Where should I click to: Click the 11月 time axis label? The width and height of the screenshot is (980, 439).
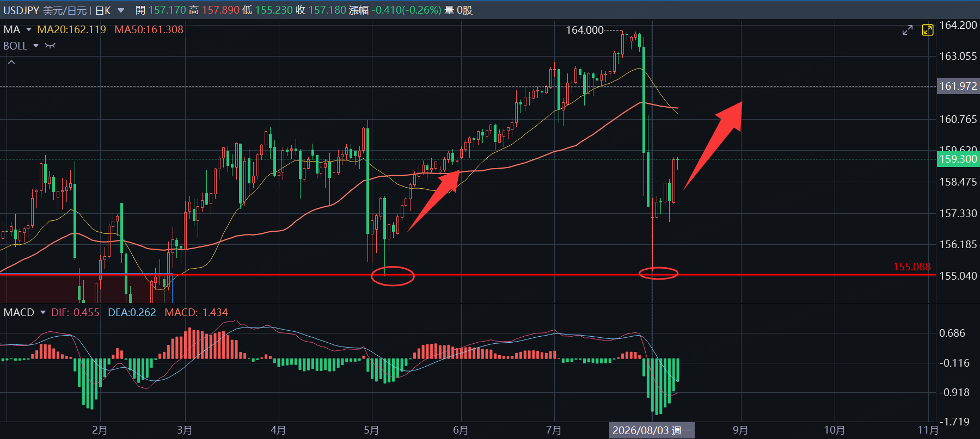[x=928, y=430]
